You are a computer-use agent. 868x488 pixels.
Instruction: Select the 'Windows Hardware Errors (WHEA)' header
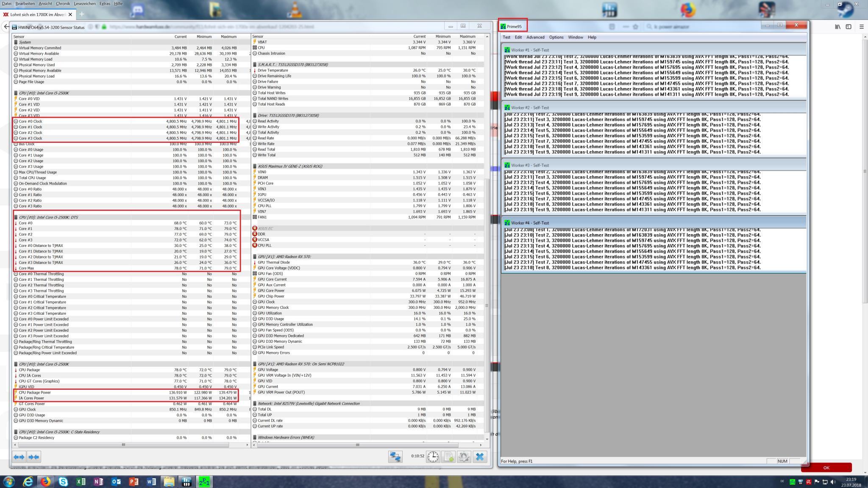click(x=368, y=438)
